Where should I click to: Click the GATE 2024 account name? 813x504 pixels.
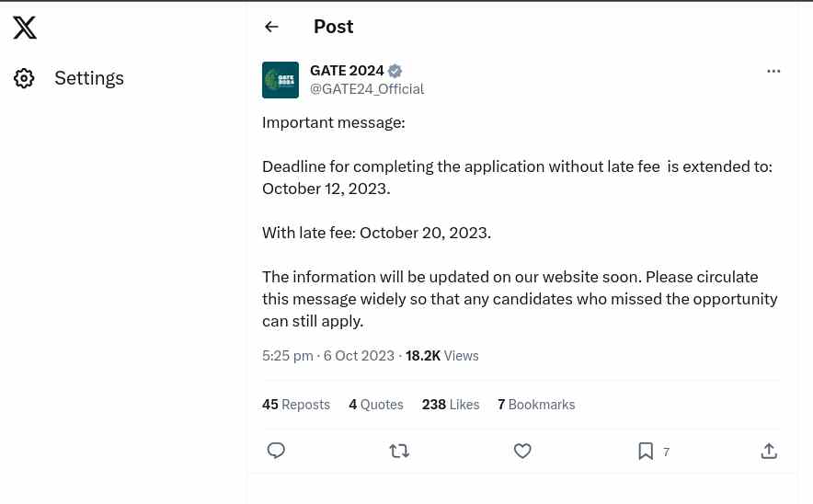click(347, 71)
